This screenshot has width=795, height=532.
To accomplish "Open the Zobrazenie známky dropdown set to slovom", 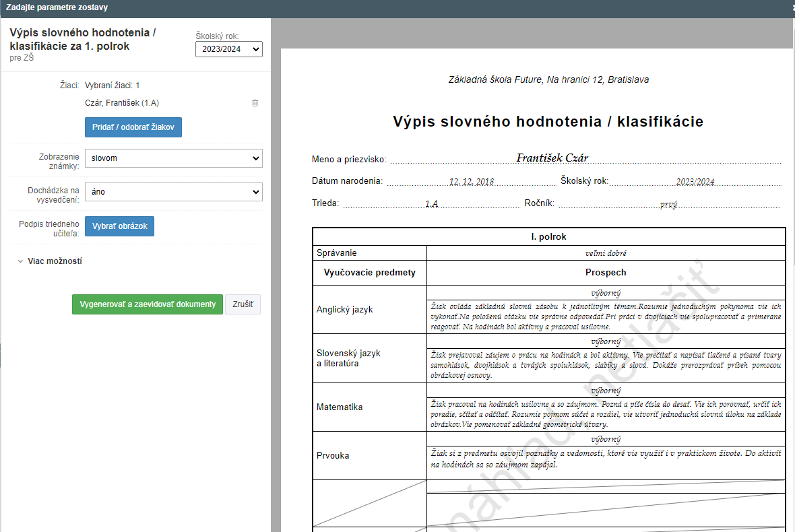I will [173, 158].
